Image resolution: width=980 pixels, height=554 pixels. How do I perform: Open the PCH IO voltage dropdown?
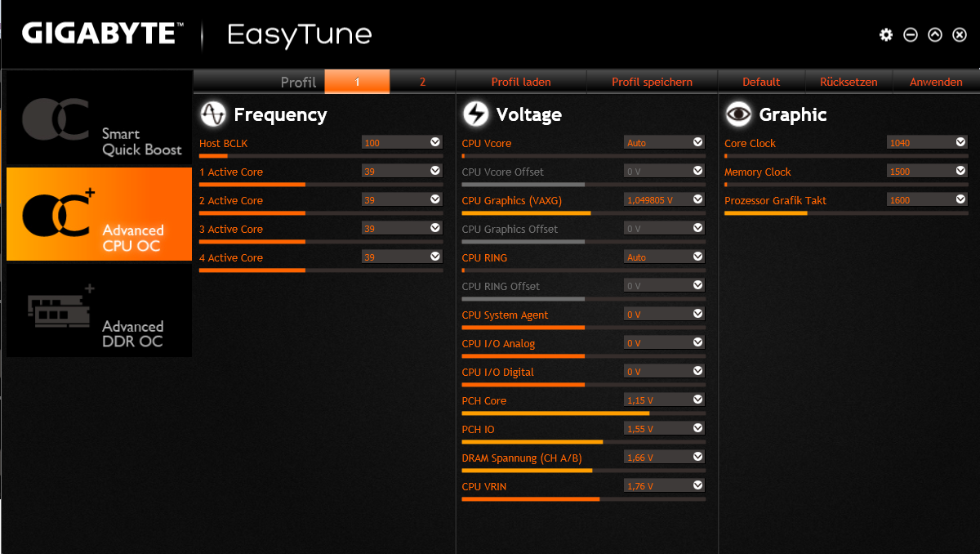tap(664, 429)
